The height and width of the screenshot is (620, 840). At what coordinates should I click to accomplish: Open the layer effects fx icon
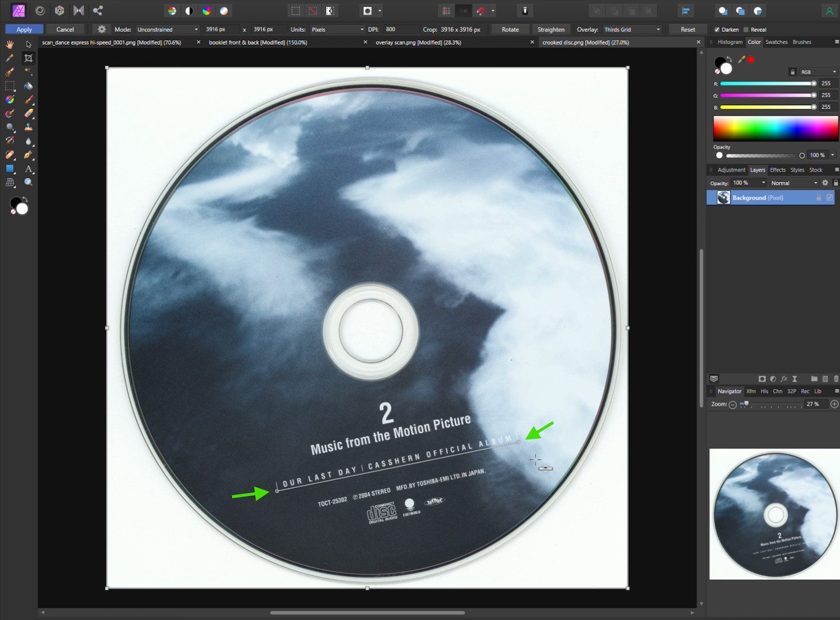784,379
